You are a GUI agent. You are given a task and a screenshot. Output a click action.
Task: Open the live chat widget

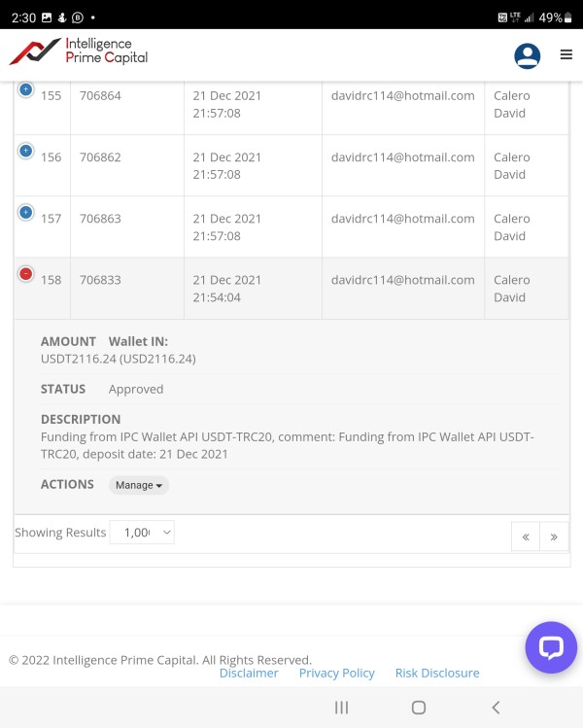[x=551, y=647]
